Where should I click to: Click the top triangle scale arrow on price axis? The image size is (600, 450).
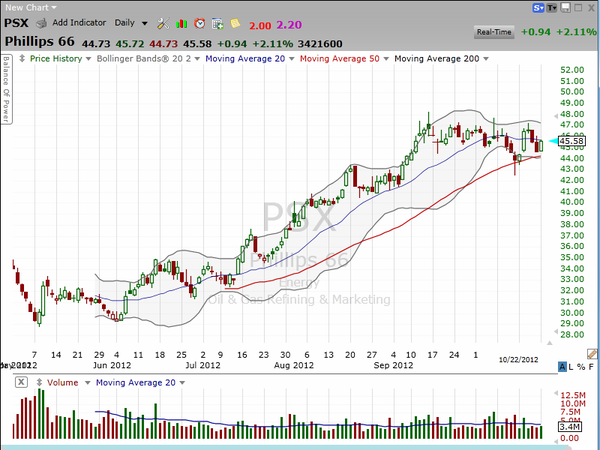pos(556,116)
